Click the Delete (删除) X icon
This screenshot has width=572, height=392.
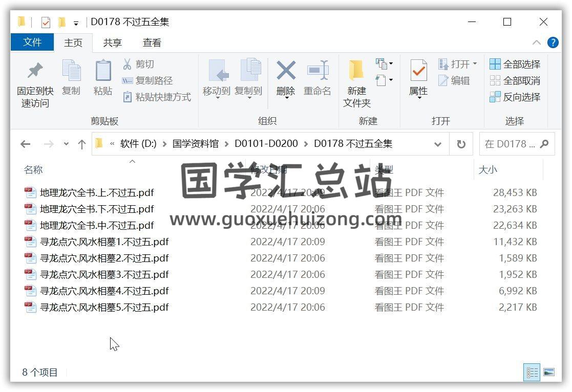[286, 70]
